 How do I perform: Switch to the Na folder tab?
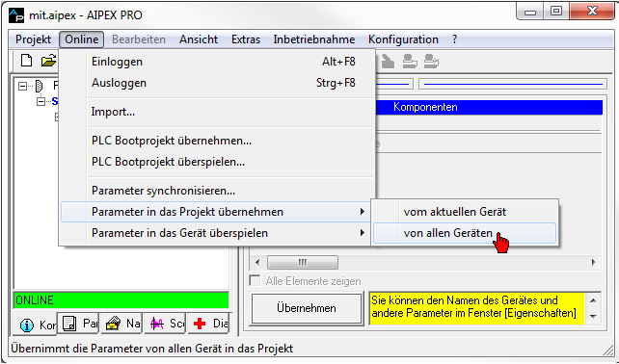tap(122, 324)
